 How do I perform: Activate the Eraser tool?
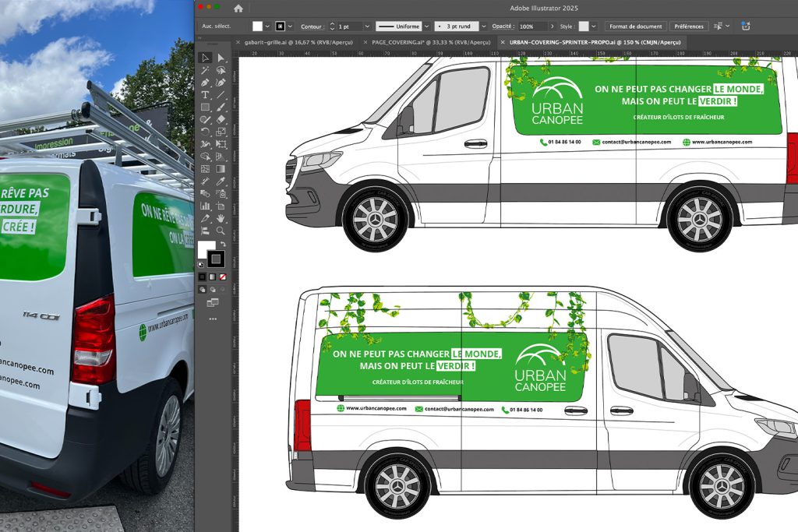tap(221, 119)
